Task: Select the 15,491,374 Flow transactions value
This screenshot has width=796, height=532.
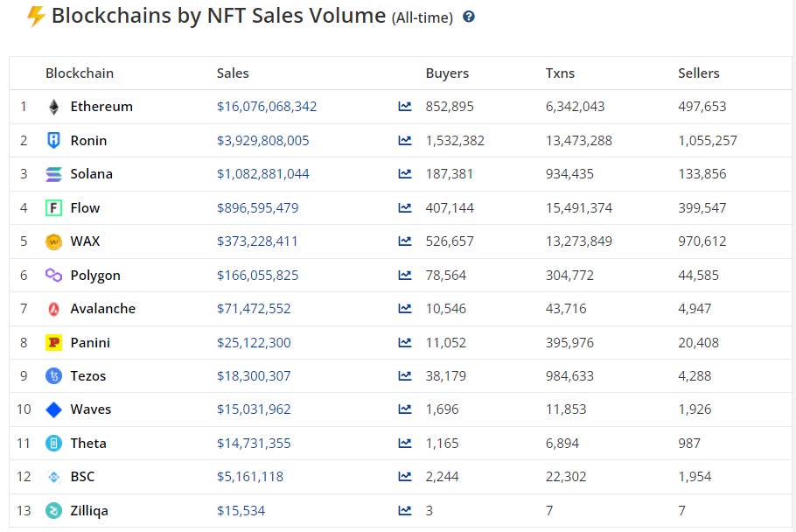Action: (x=579, y=208)
